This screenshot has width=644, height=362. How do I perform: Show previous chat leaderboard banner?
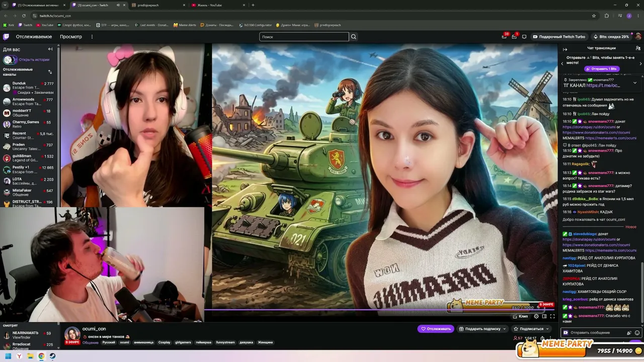(x=562, y=63)
